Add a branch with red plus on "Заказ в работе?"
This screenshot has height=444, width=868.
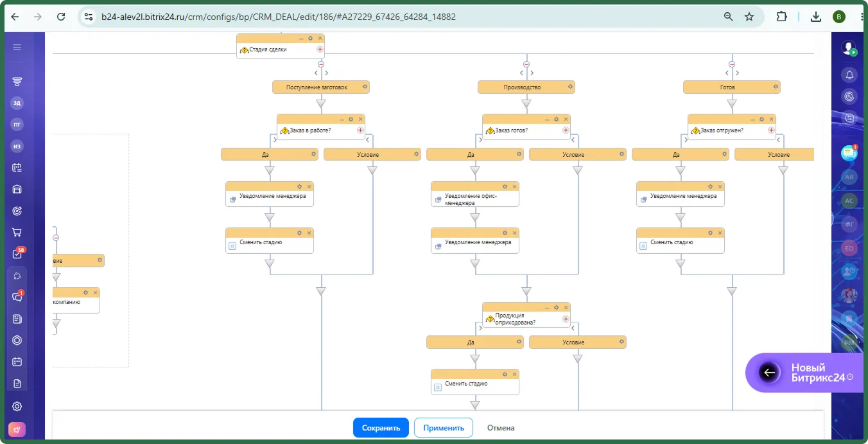click(360, 130)
